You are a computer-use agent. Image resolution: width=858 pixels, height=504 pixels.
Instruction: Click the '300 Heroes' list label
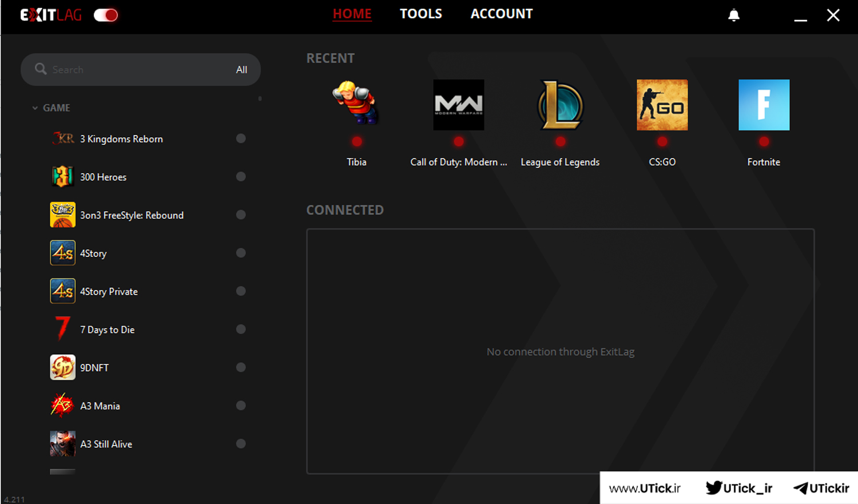click(104, 177)
